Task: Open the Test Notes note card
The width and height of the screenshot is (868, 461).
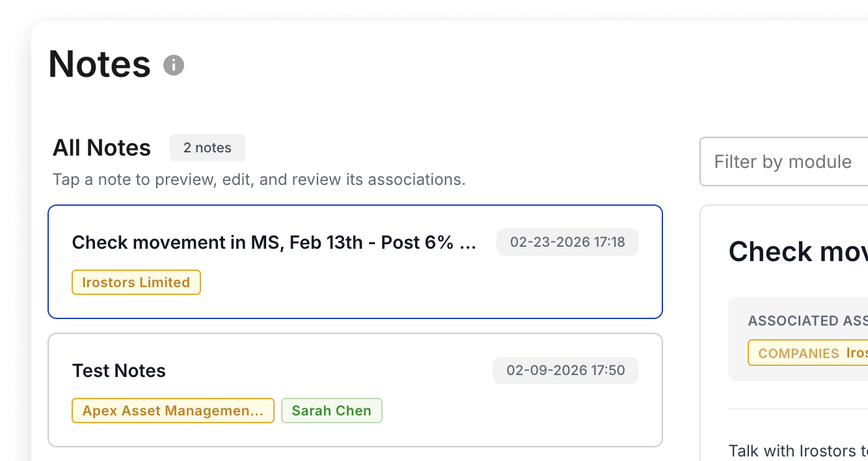Action: (x=355, y=390)
